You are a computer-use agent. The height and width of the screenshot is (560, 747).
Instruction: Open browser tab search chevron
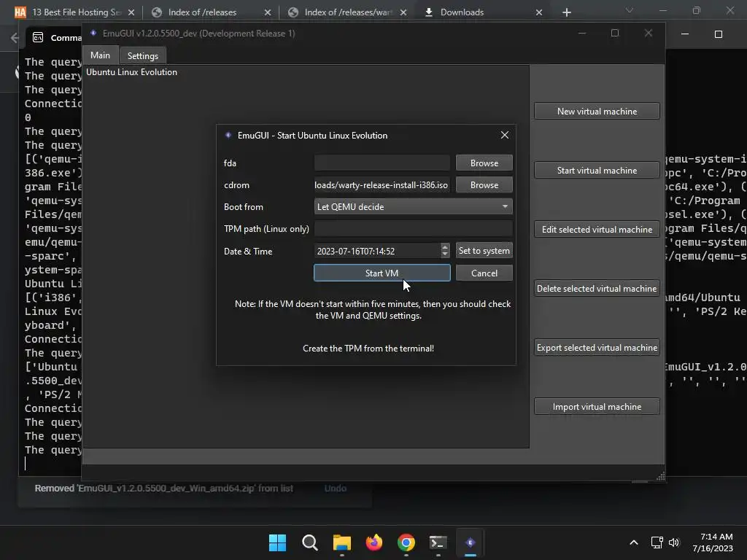[x=630, y=10]
